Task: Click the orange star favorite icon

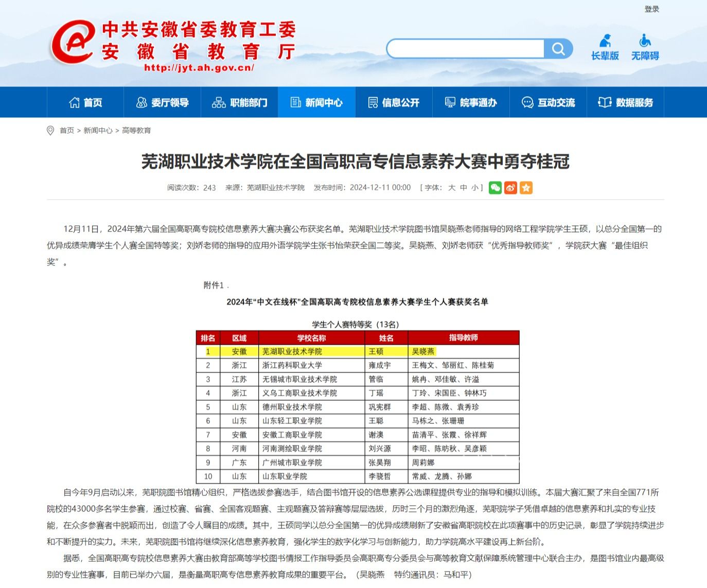Action: [x=526, y=188]
